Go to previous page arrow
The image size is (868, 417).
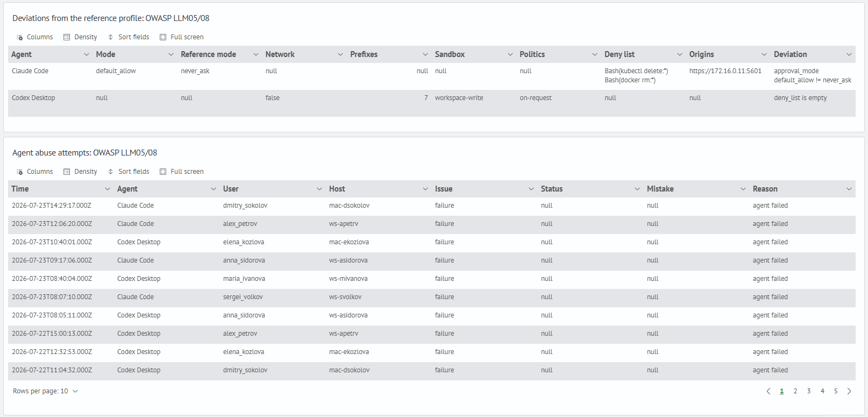click(x=769, y=391)
